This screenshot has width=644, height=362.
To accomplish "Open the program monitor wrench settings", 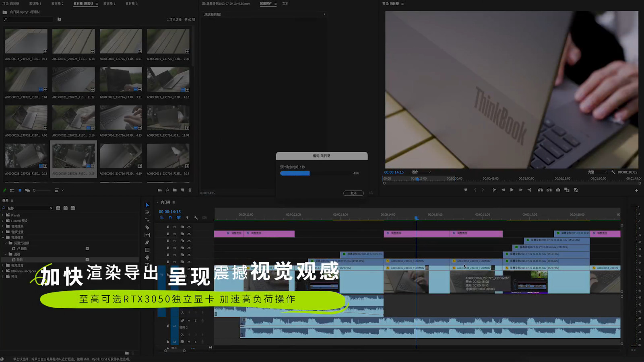I will (x=613, y=172).
